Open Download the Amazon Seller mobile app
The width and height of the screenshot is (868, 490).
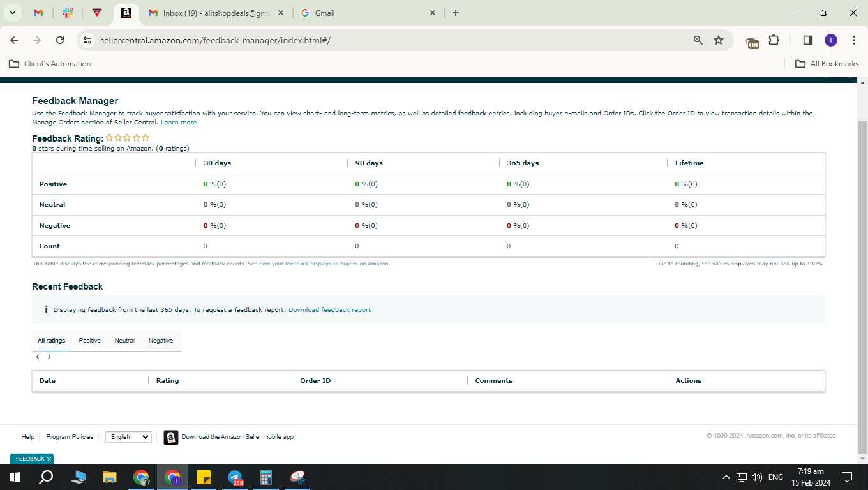[x=237, y=437]
